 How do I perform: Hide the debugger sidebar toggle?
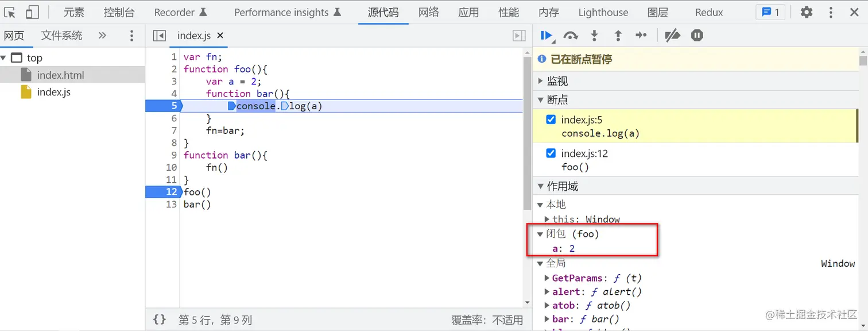519,36
